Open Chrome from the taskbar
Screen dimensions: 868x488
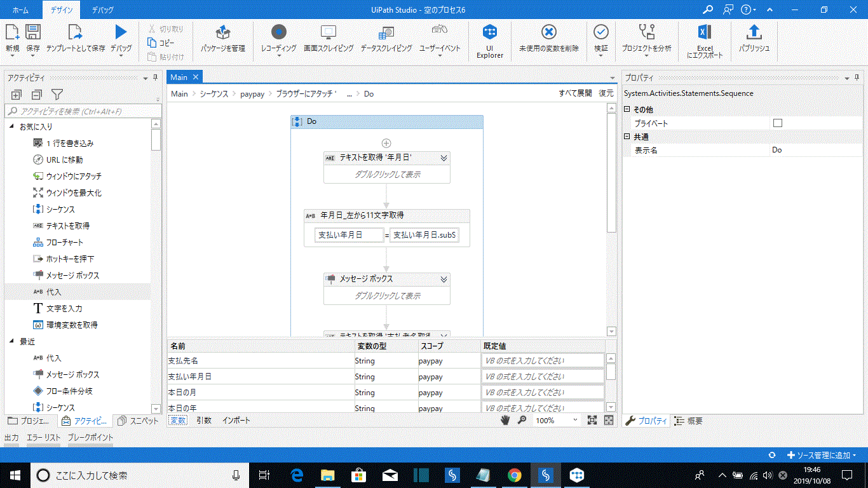[x=515, y=475]
